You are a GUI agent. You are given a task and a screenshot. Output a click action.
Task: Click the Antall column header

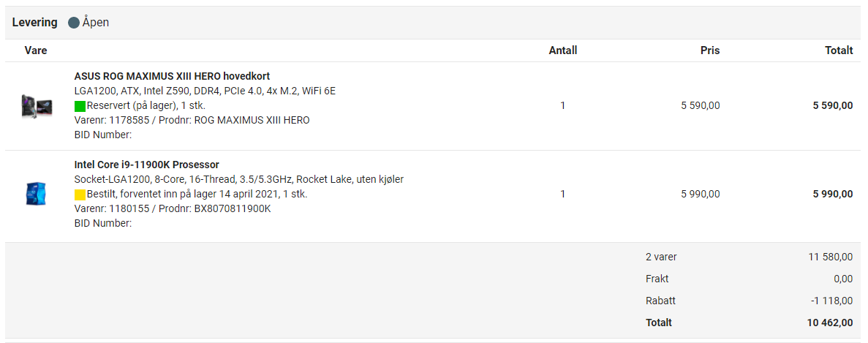(563, 50)
